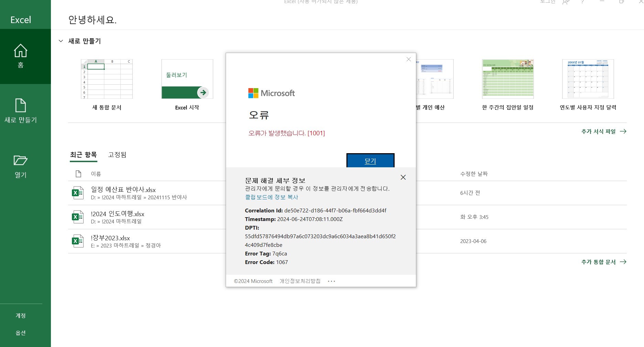Select the 새 통합 문서 blank workbook thumbnail
The image size is (644, 347).
tap(107, 79)
